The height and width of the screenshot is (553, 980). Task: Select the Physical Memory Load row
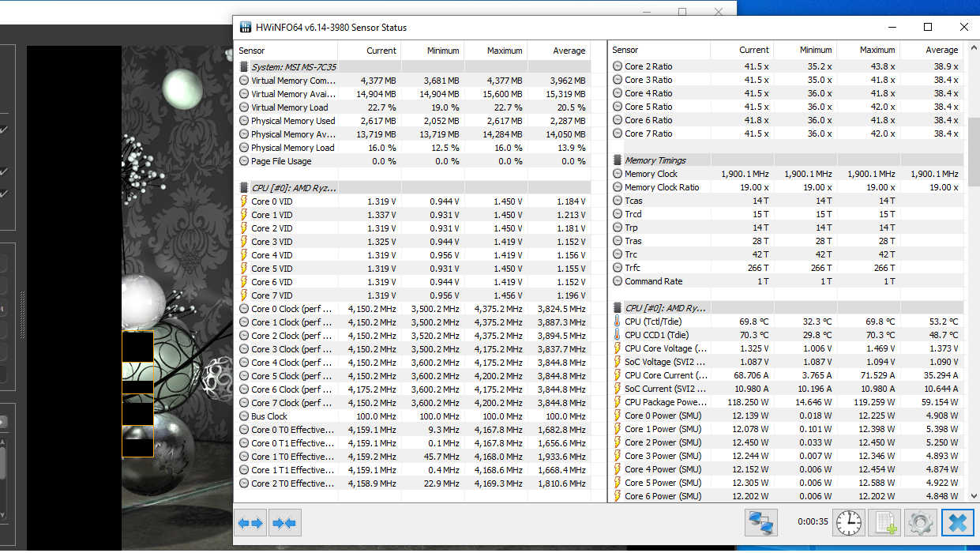click(x=413, y=148)
